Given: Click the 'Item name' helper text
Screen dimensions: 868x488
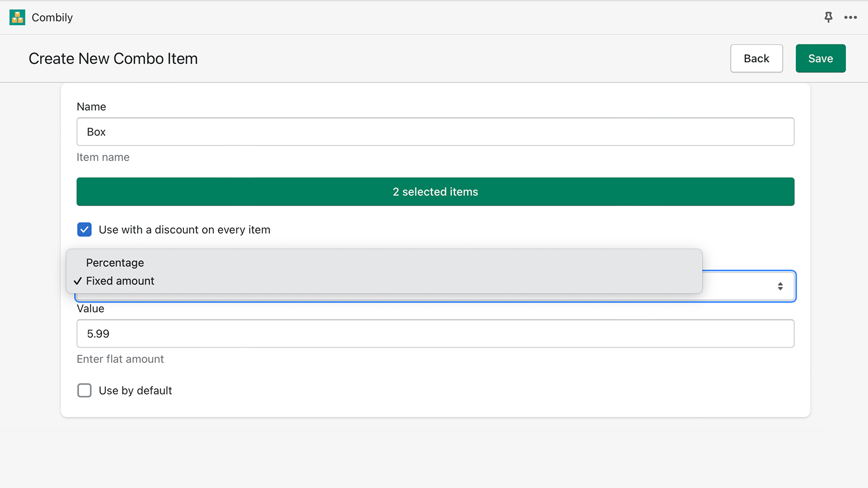Looking at the screenshot, I should [x=103, y=157].
